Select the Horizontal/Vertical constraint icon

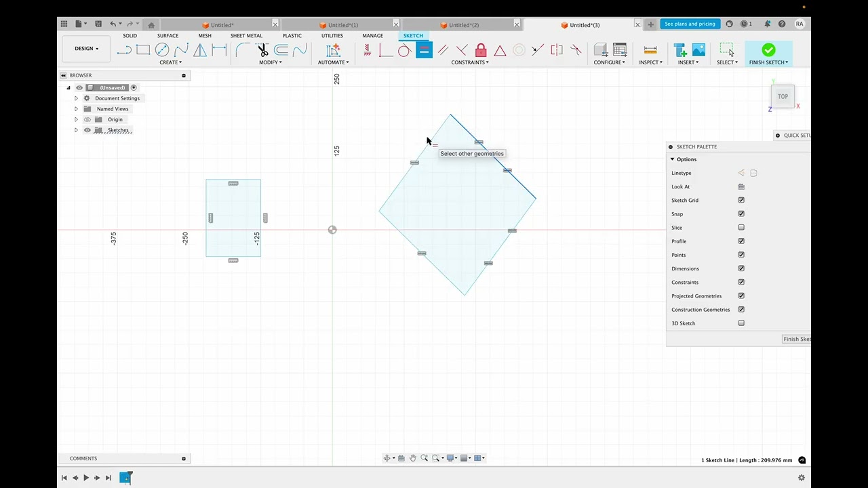coord(367,50)
